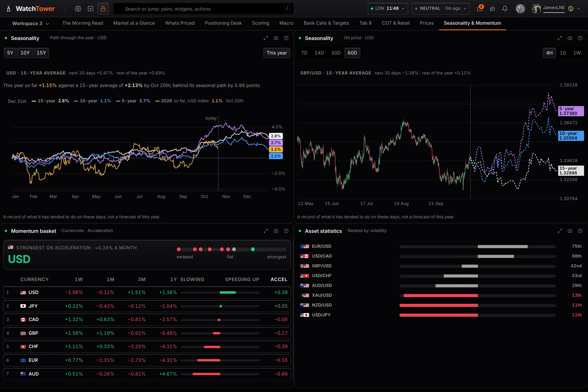Click the add widget plus icon

[91, 9]
